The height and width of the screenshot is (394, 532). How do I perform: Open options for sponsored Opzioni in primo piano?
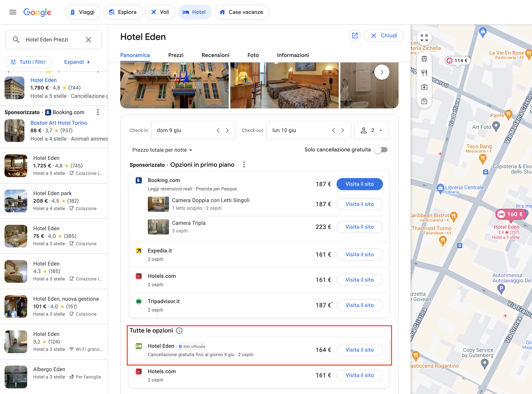click(x=244, y=165)
